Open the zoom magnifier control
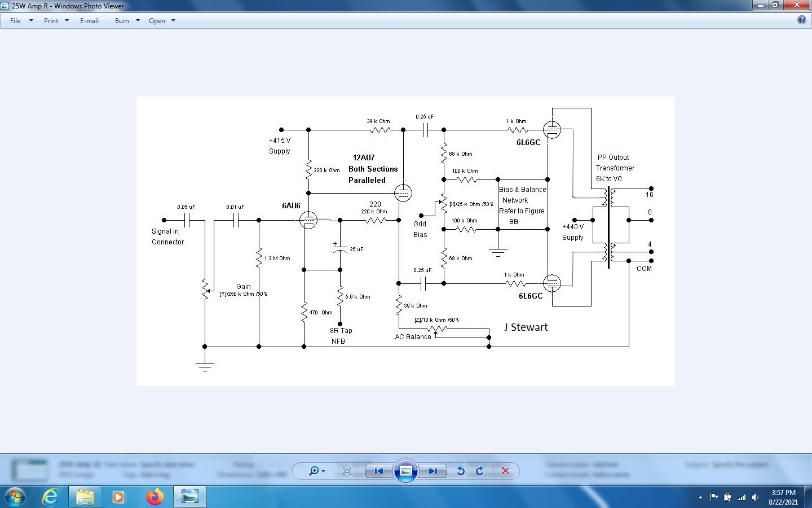The image size is (812, 508). coord(316,471)
